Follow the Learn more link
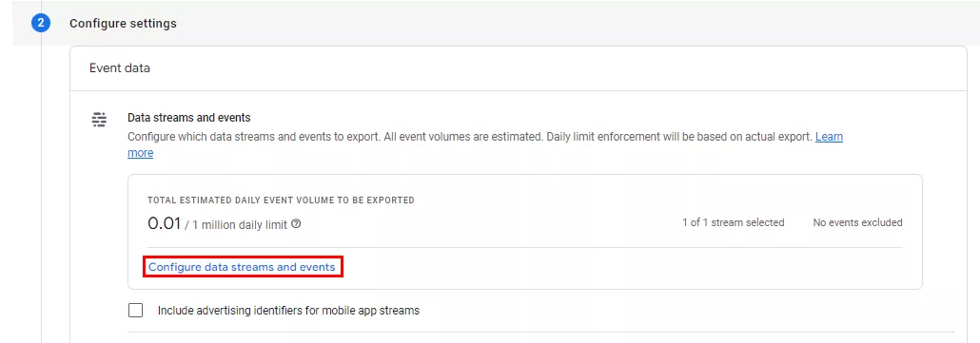980x343 pixels. tap(829, 137)
